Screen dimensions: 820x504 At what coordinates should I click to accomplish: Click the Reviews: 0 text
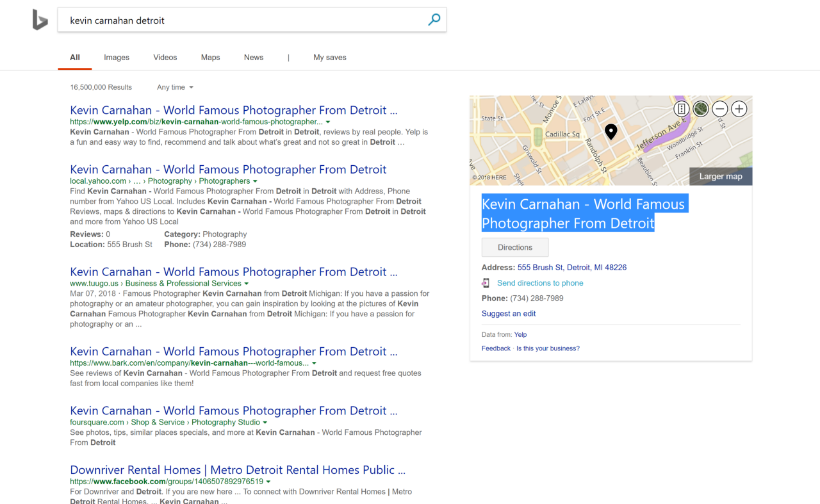coord(90,234)
